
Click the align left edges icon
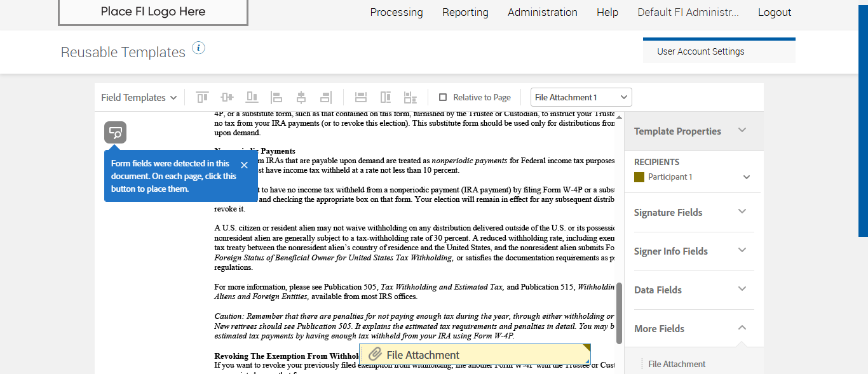tap(276, 97)
